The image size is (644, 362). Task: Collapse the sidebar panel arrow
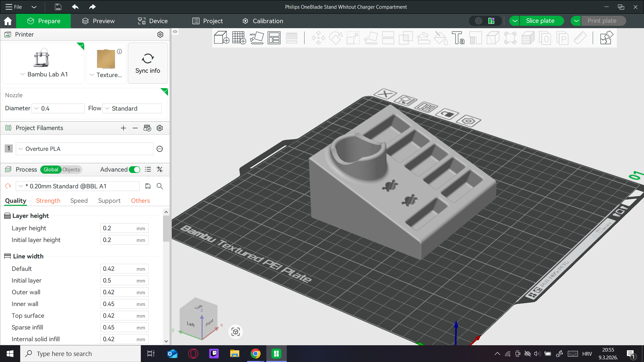pyautogui.click(x=175, y=32)
